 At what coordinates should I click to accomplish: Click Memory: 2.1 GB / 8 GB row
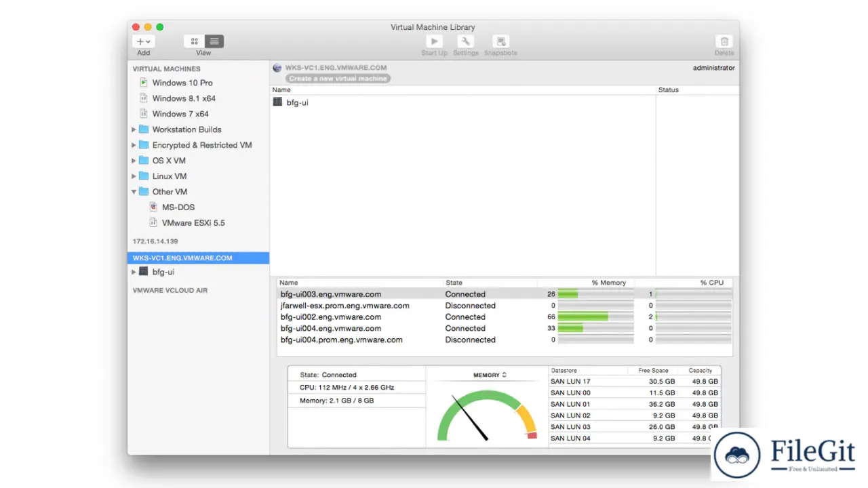click(357, 401)
